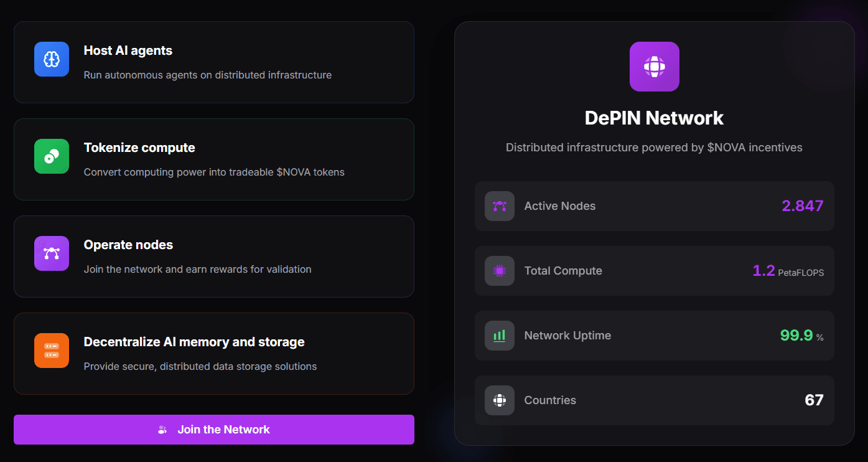Open the Tokenize compute card

point(214,159)
